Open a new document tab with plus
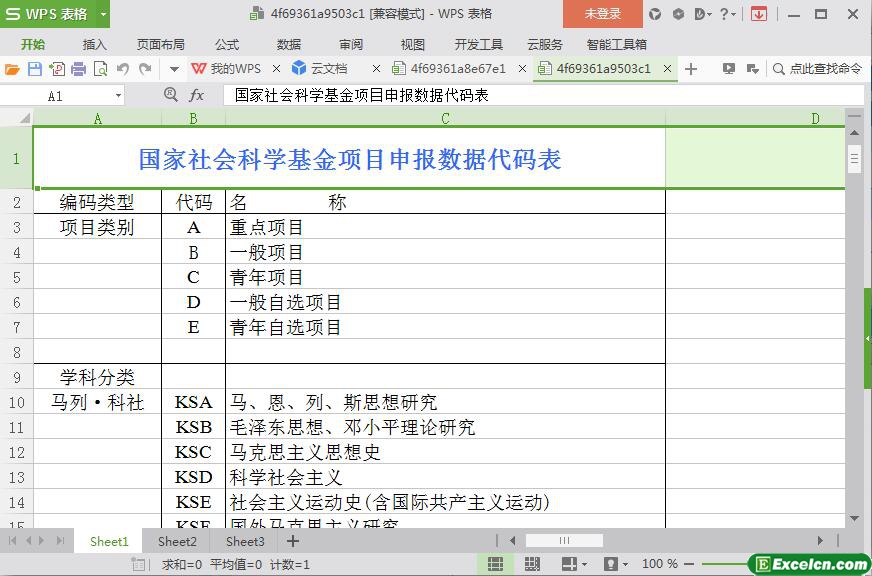872x576 pixels. (x=691, y=69)
